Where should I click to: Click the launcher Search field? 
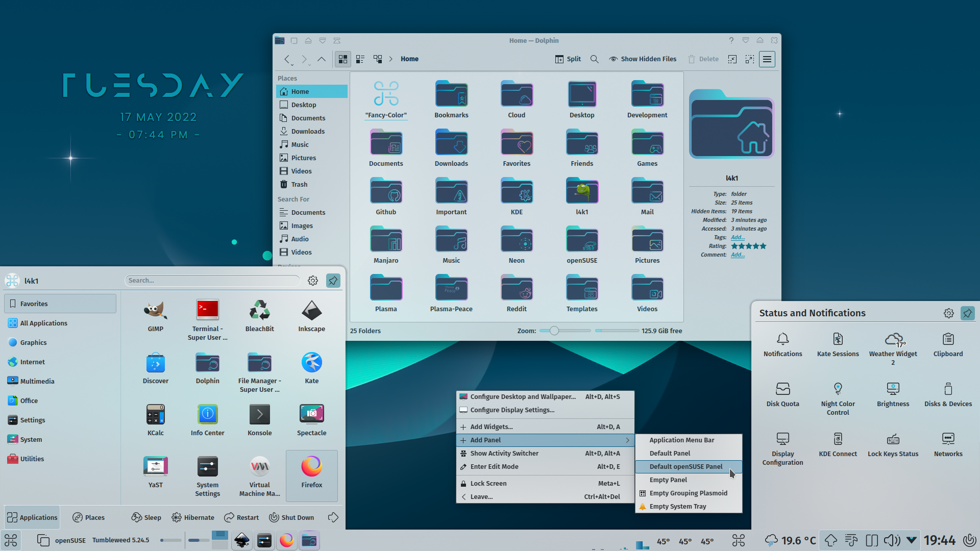coord(212,281)
